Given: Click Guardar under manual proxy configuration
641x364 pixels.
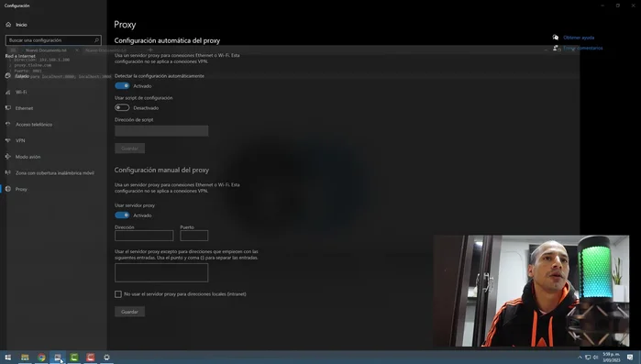Looking at the screenshot, I should click(x=129, y=312).
